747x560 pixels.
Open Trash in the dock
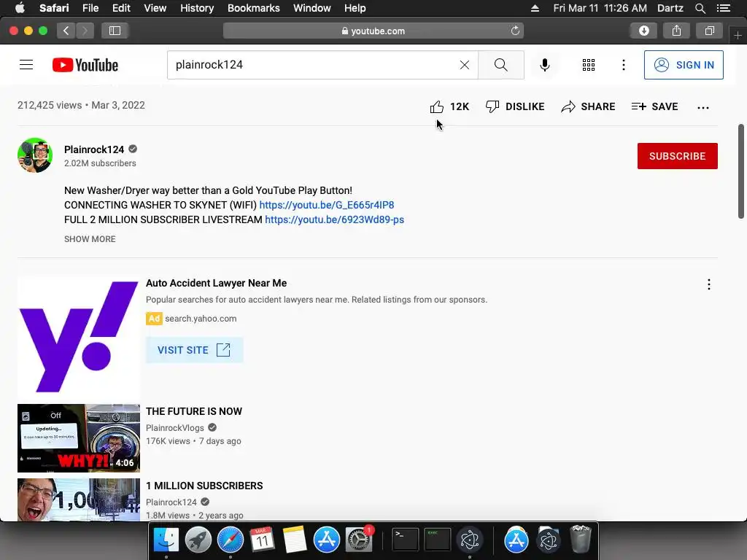pyautogui.click(x=580, y=539)
